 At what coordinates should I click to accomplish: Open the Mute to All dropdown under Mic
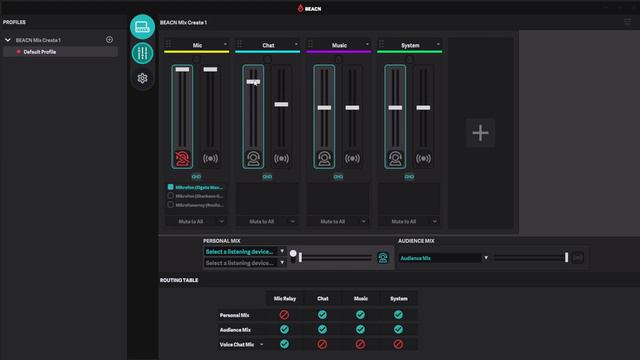[196, 221]
